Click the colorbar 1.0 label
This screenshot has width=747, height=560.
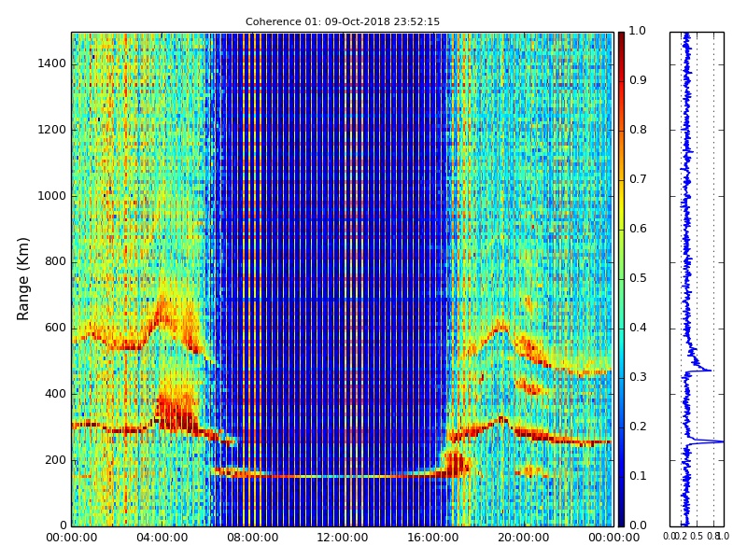638,31
